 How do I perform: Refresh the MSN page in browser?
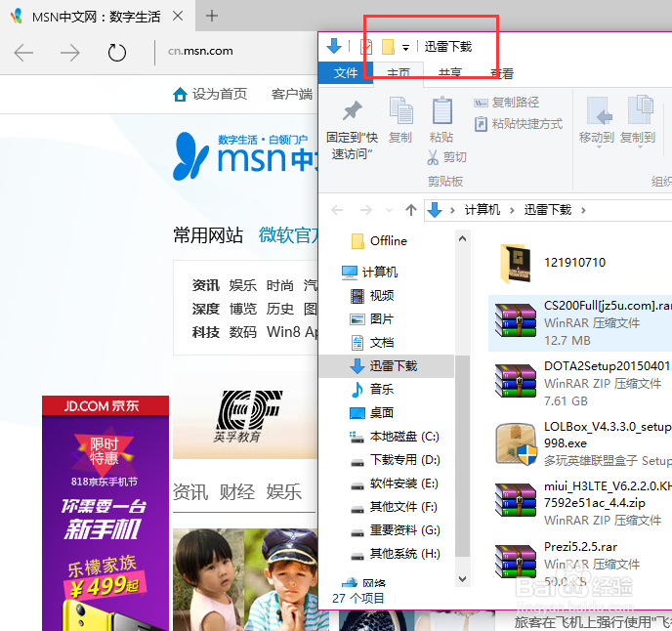[116, 53]
